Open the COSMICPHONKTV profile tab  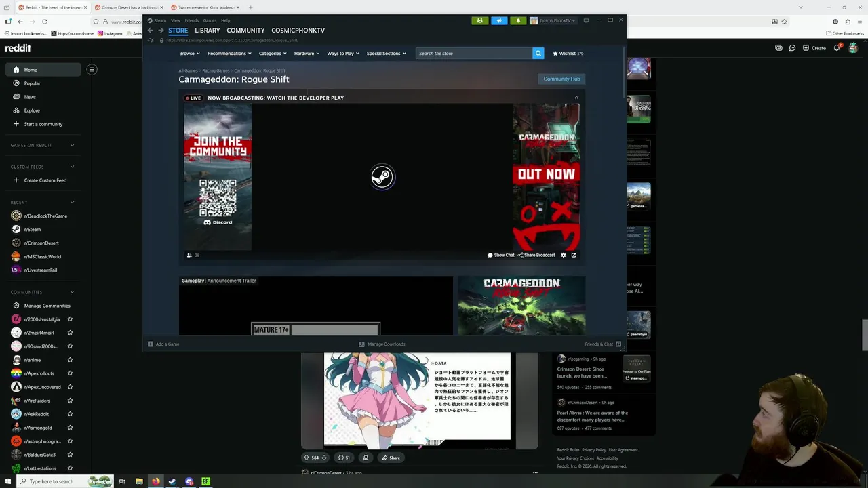coord(298,30)
